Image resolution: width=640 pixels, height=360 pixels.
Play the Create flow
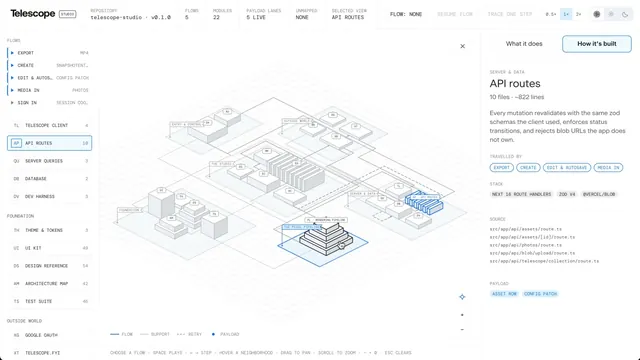[x=48, y=65]
